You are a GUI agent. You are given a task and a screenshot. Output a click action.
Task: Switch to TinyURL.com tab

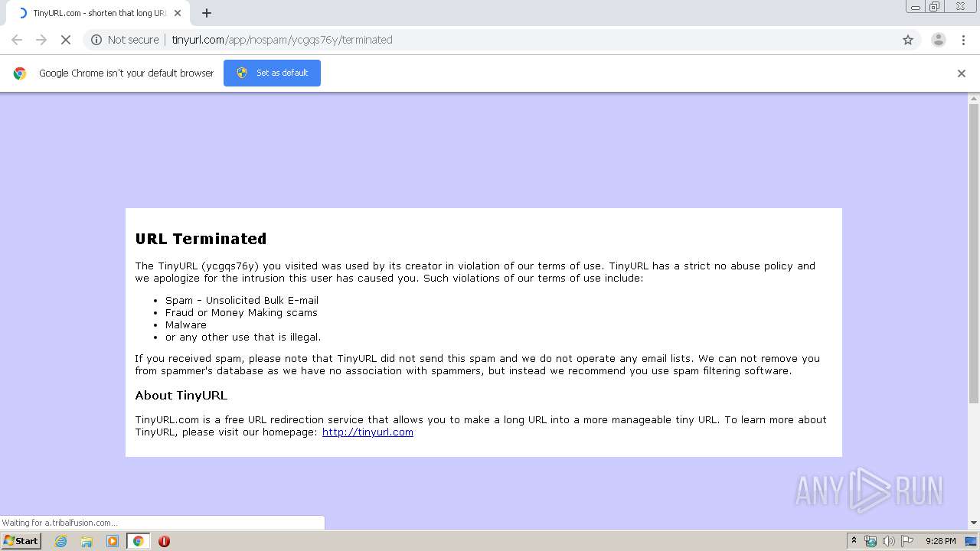pos(100,13)
